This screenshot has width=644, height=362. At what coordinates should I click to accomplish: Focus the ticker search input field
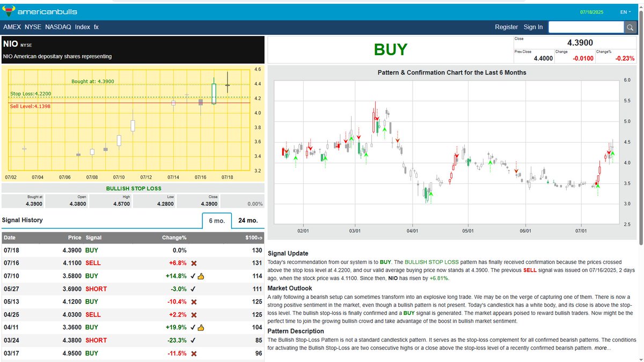586,27
